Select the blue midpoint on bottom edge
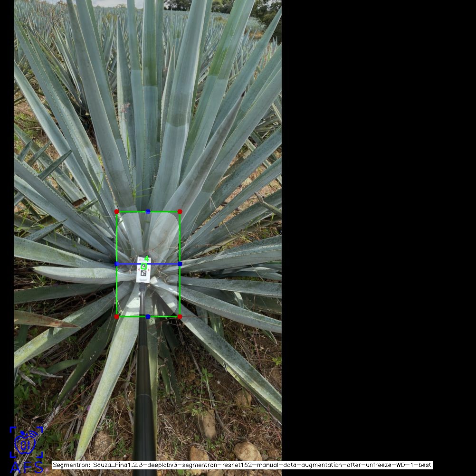The image size is (476, 476). coord(148,317)
